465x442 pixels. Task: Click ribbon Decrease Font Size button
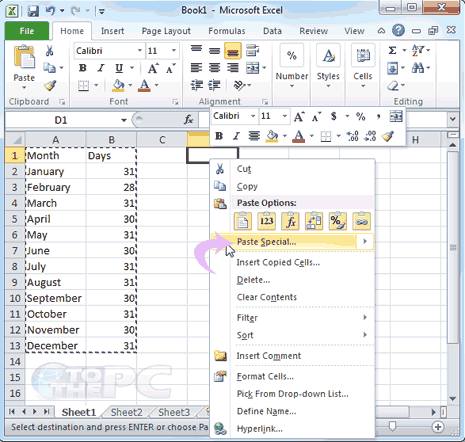171,68
